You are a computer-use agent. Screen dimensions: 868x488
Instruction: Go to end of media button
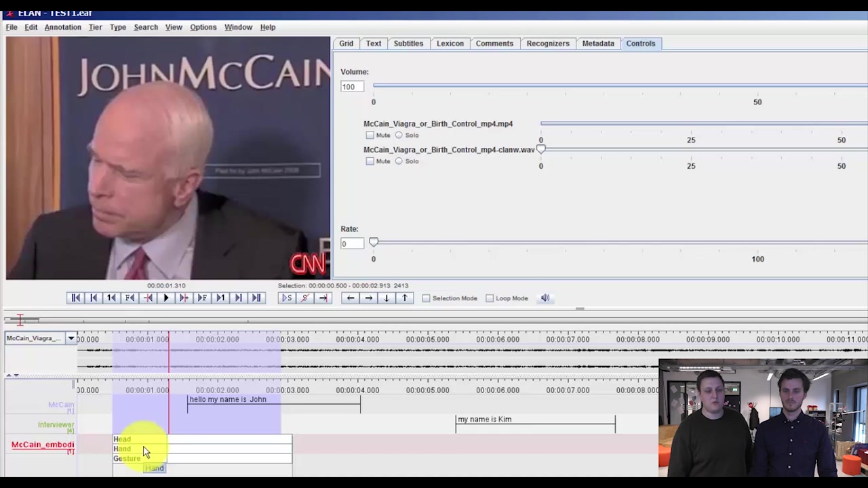(x=256, y=298)
